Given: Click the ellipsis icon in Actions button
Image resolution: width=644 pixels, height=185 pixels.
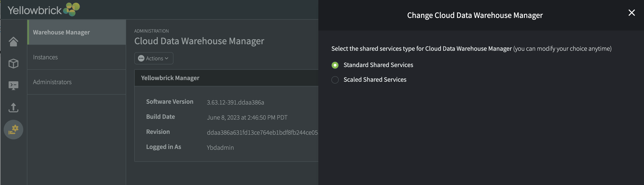Looking at the screenshot, I should click(141, 58).
